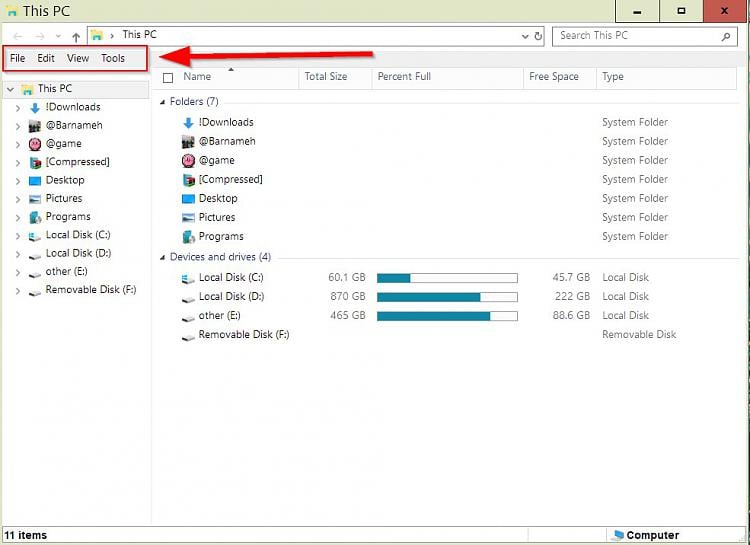Click Pictures icon in file list
The height and width of the screenshot is (545, 750).
188,218
